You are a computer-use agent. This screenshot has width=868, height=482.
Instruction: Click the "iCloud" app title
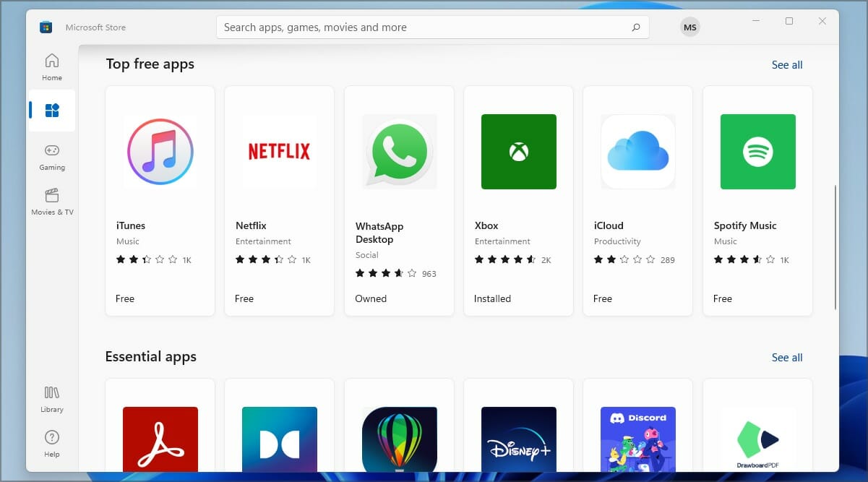click(609, 225)
